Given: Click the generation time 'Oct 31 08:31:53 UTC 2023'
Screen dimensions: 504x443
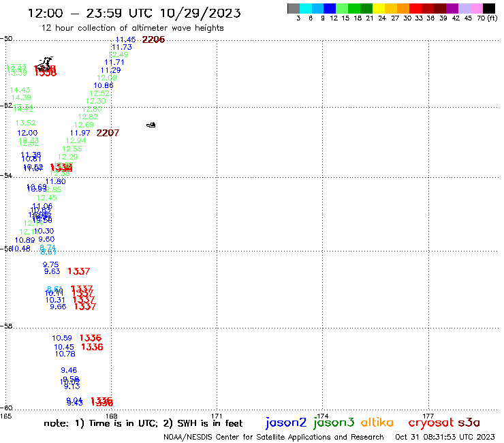Looking at the screenshot, I should click(445, 437).
